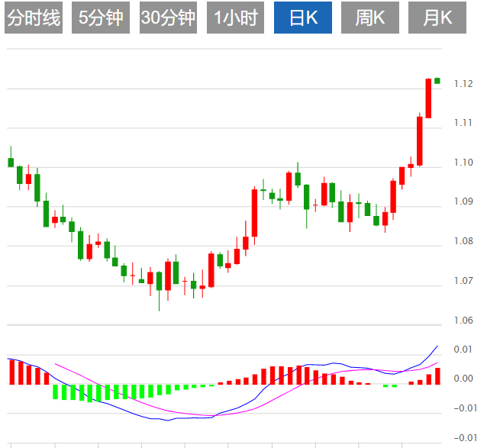The height and width of the screenshot is (448, 487).
Task: Click the tall red candle ending near 1.12
Action: click(428, 98)
